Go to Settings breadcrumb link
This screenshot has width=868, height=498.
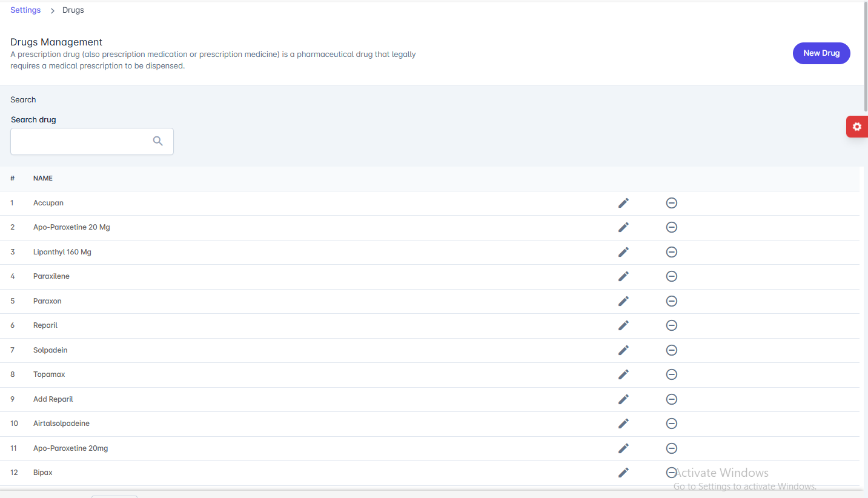[25, 10]
